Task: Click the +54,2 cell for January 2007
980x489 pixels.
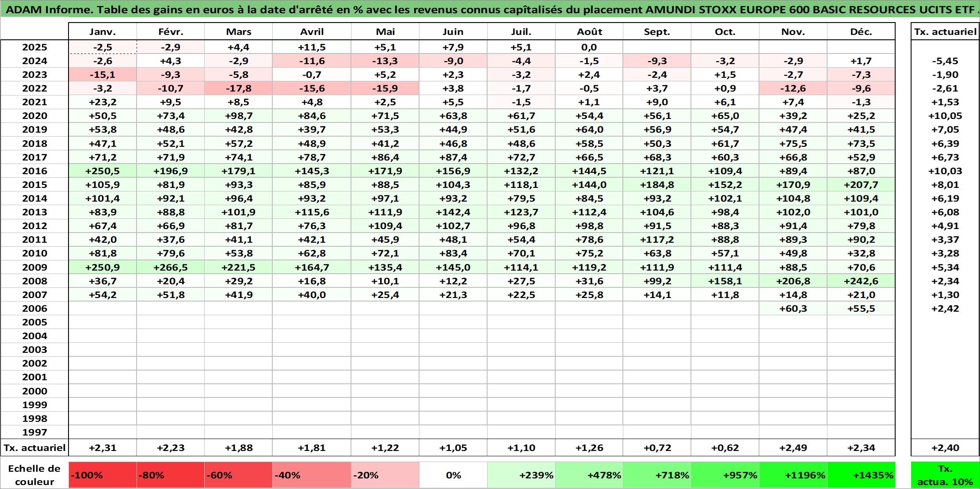Action: point(103,295)
